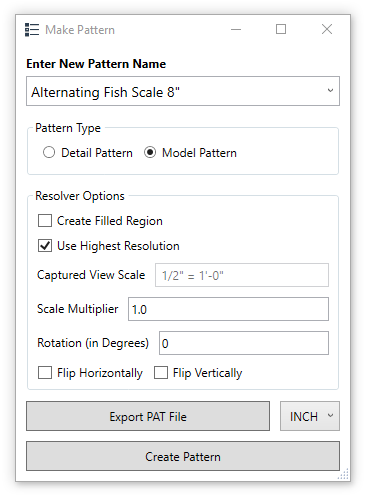
Task: Click the Make Pattern title bar text
Action: [x=80, y=30]
